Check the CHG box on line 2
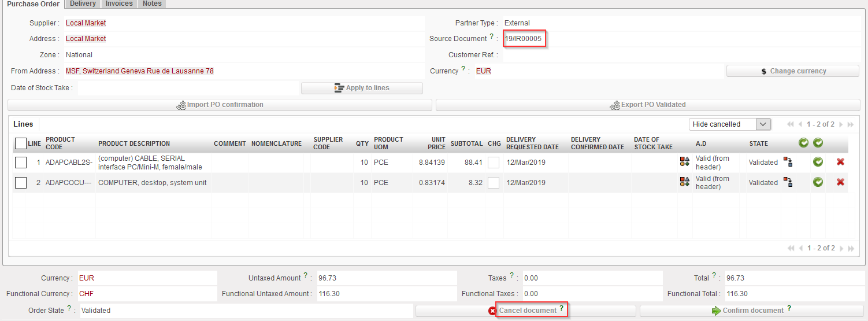 click(x=493, y=183)
